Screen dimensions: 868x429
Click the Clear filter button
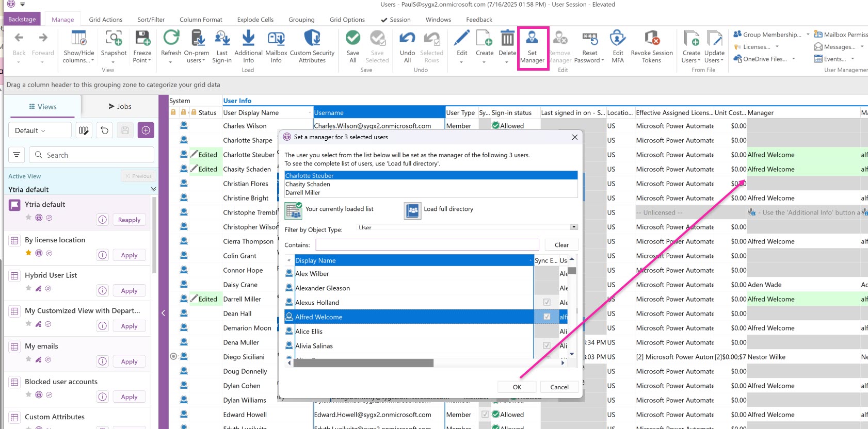point(561,245)
